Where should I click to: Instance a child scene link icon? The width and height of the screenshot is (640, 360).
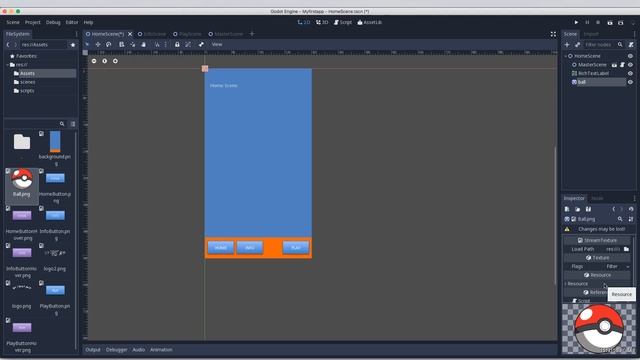(x=578, y=44)
